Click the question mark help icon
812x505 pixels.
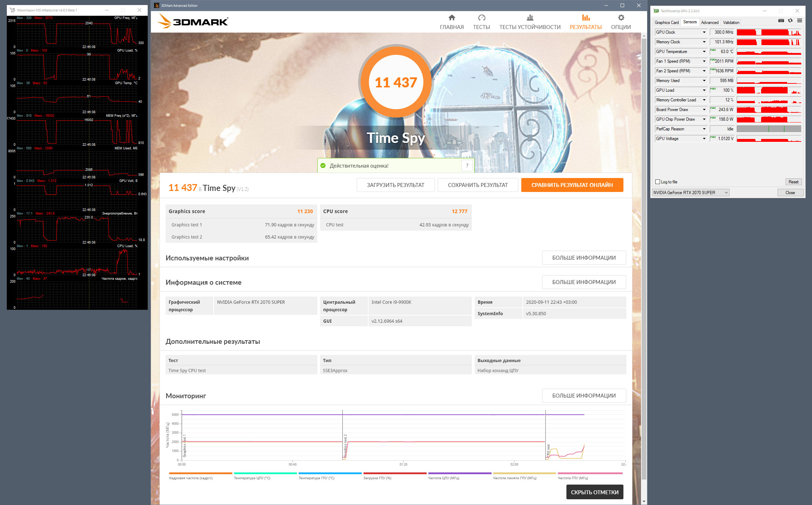tap(467, 165)
